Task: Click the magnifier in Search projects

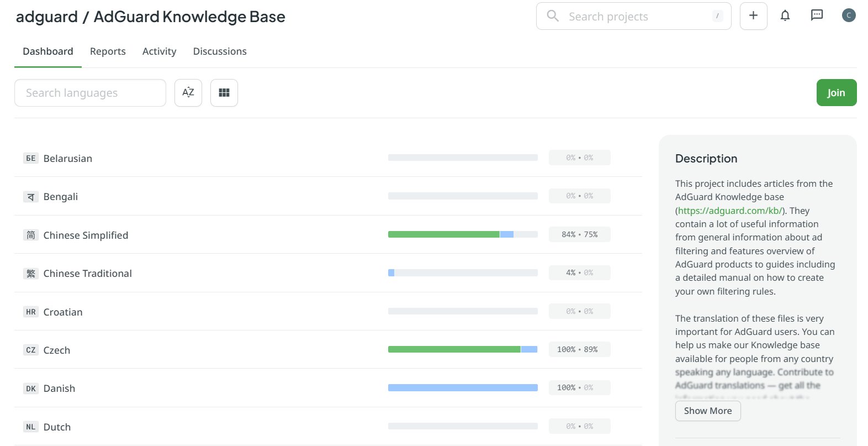Action: pos(553,16)
